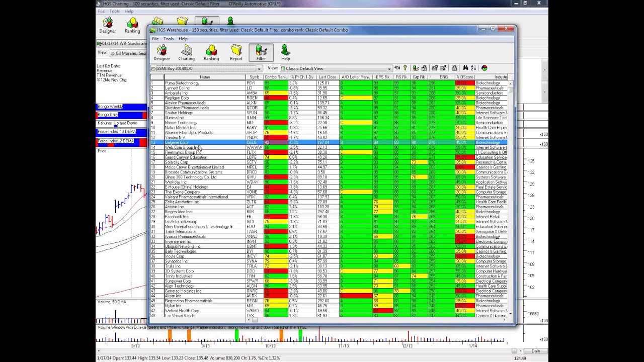The height and width of the screenshot is (362, 644).
Task: Select the Bongo Daily indicator label
Action: [108, 115]
